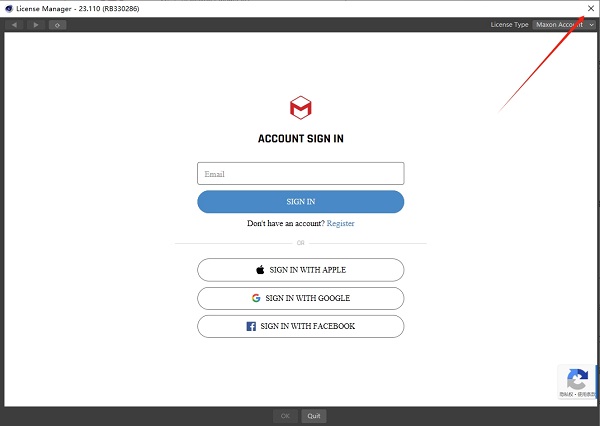Choose Sign in with Apple
Screen dimensions: 600x426
(x=300, y=270)
